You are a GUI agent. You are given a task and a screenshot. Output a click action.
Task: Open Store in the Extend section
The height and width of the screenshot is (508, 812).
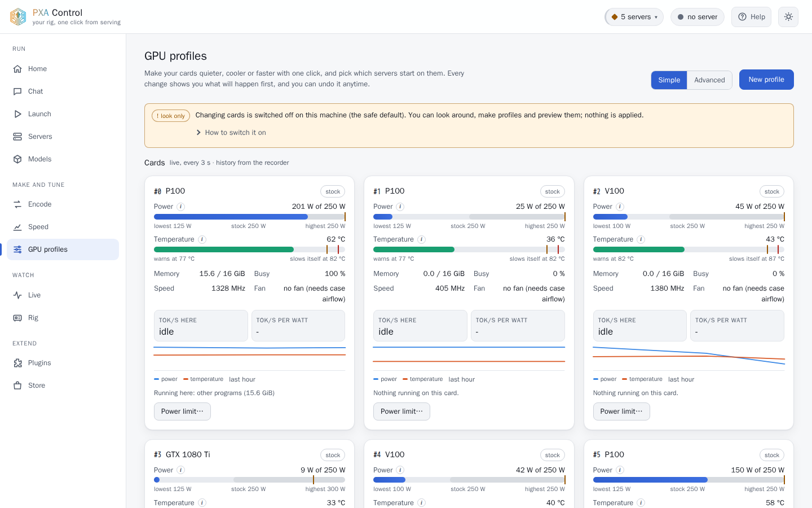point(63,386)
